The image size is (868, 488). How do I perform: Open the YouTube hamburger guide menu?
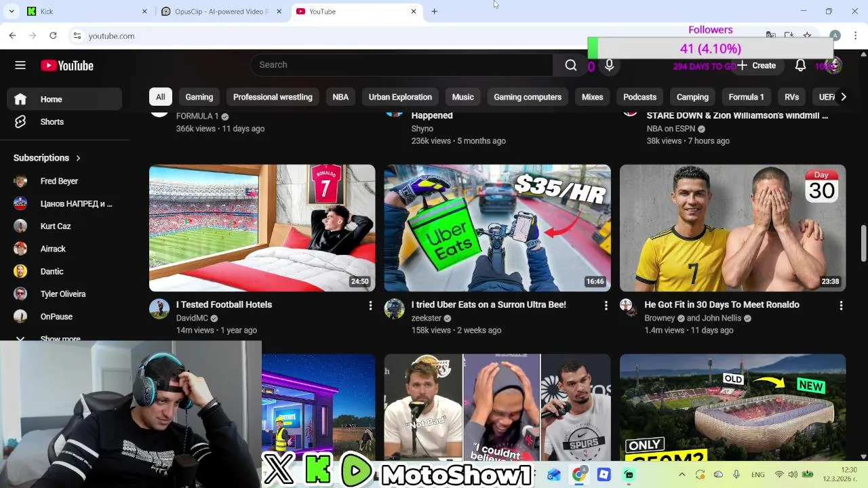coord(20,65)
